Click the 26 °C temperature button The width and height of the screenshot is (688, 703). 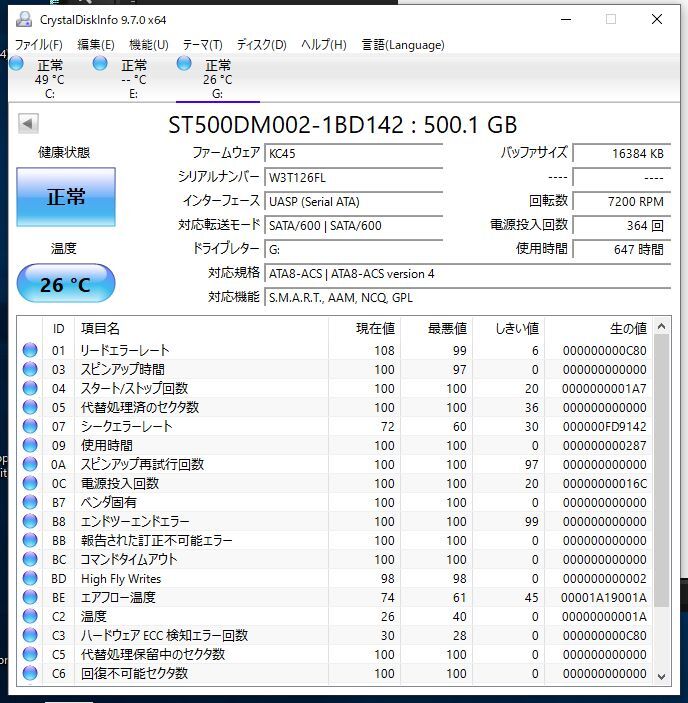pyautogui.click(x=66, y=284)
